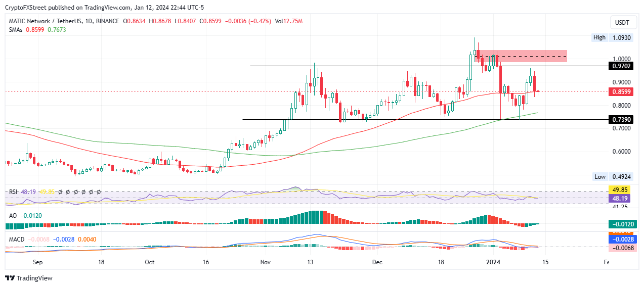Select the current price 0.8599 axis label

point(621,92)
